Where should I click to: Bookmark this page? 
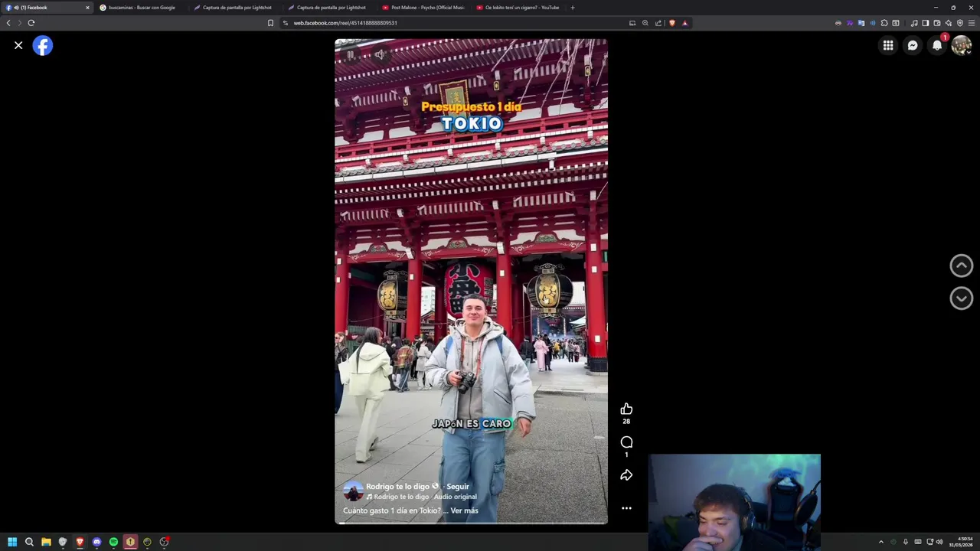click(270, 23)
